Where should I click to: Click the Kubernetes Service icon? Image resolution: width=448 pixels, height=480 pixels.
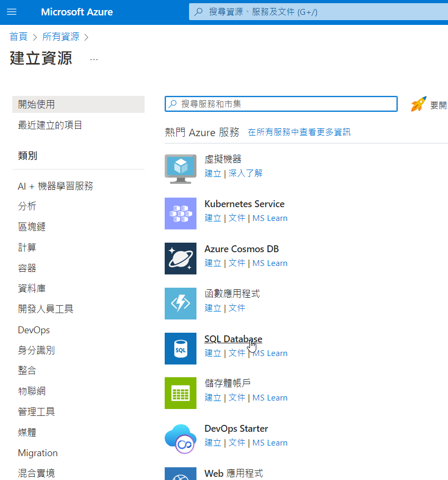click(181, 214)
